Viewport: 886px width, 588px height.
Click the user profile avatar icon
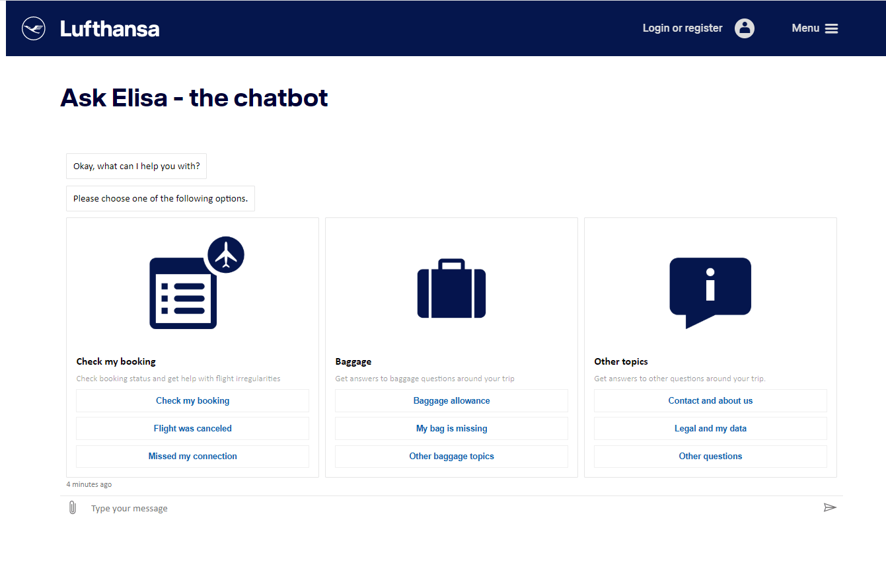click(745, 28)
